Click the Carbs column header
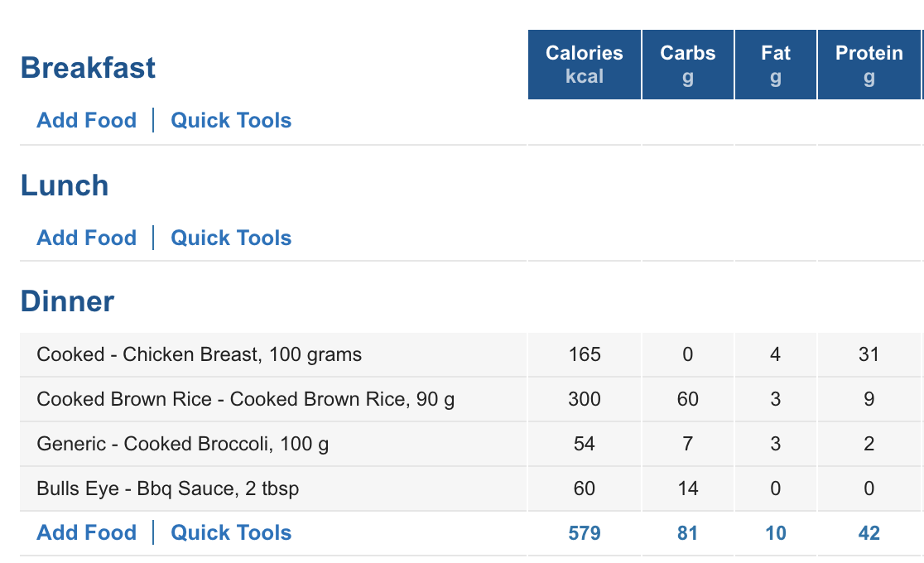 (688, 65)
